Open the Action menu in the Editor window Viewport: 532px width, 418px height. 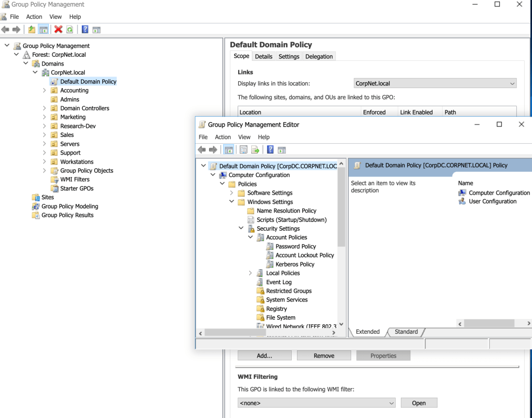pos(223,137)
